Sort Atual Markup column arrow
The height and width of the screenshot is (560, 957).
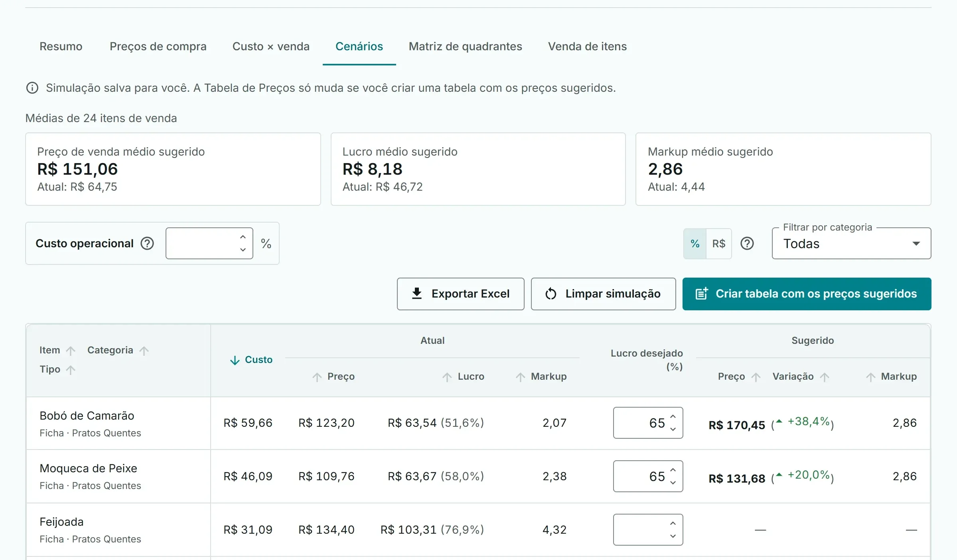pos(521,377)
